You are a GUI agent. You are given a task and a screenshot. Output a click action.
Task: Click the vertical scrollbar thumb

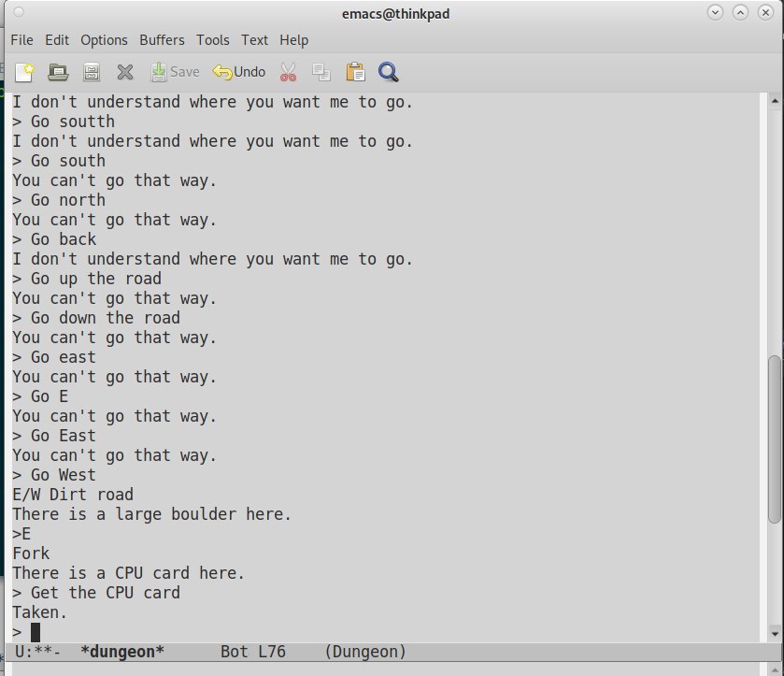point(775,439)
